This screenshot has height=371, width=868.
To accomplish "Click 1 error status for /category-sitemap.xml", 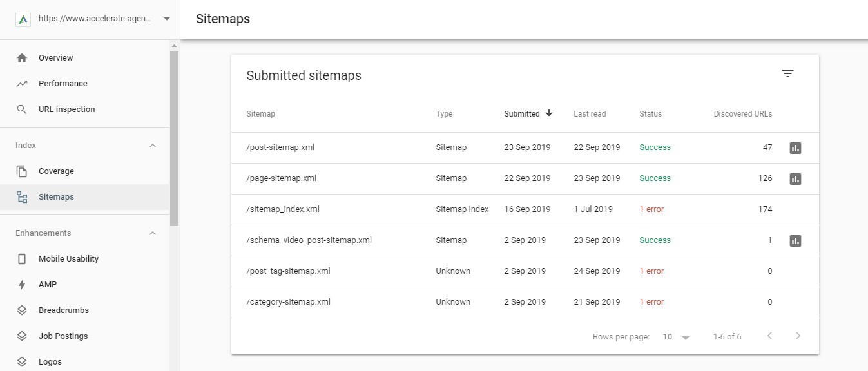I will (x=651, y=302).
